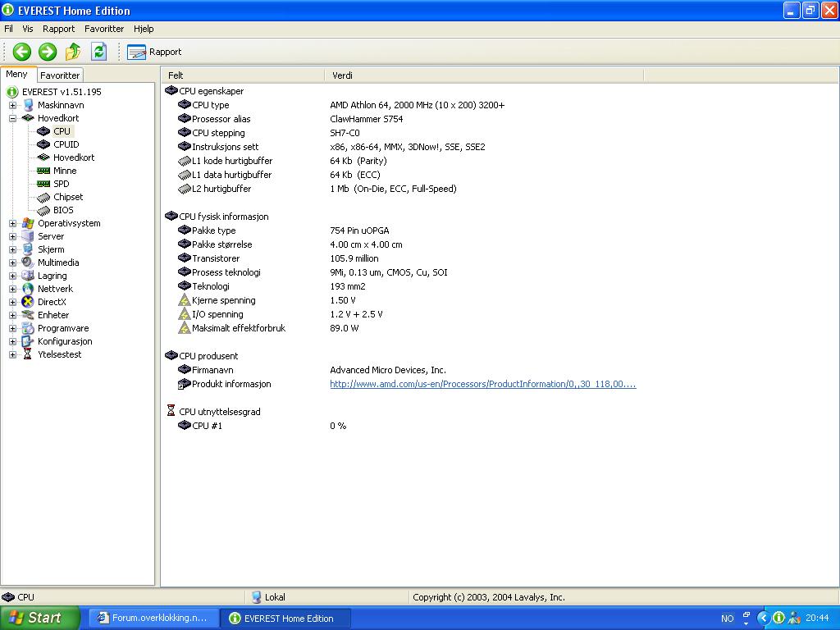Select the Chipset icon in tree
The width and height of the screenshot is (840, 630).
(x=43, y=197)
